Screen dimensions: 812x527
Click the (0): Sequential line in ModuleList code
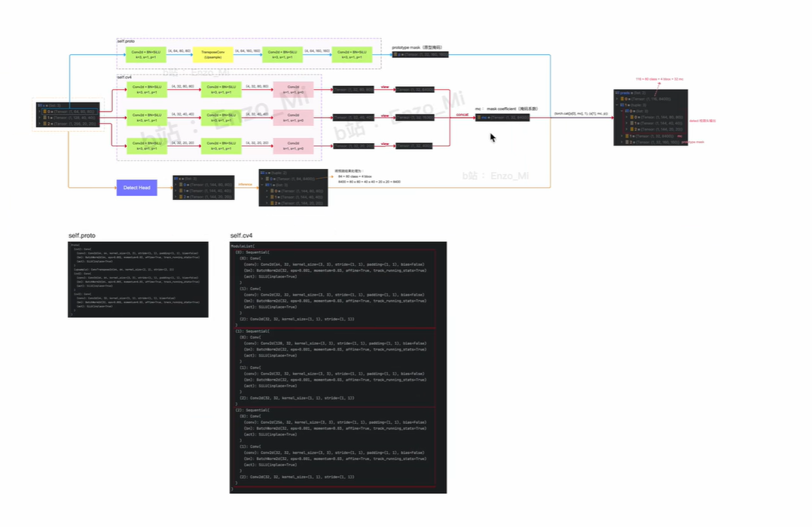(252, 253)
